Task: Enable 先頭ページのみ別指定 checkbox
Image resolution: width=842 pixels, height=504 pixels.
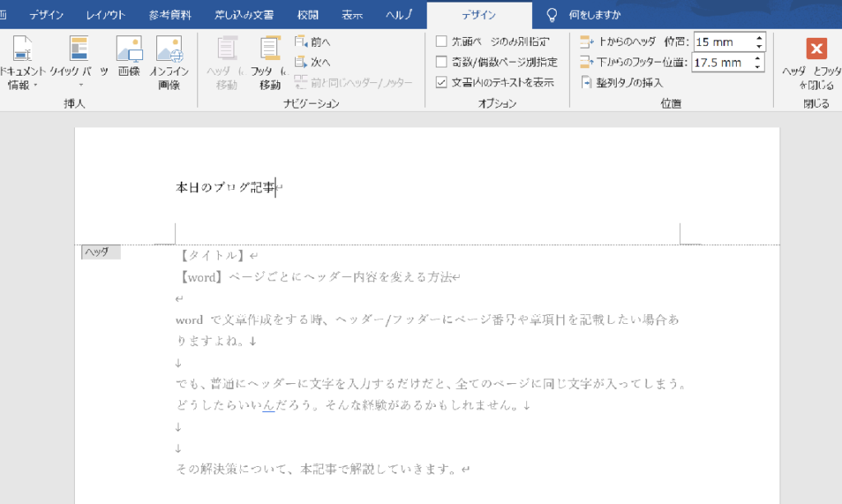Action: click(442, 40)
